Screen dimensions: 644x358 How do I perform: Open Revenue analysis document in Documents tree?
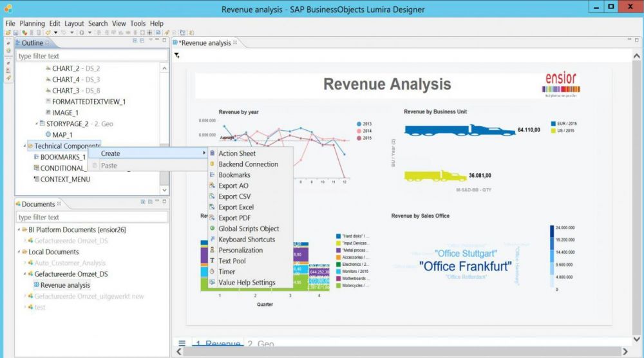click(x=62, y=285)
